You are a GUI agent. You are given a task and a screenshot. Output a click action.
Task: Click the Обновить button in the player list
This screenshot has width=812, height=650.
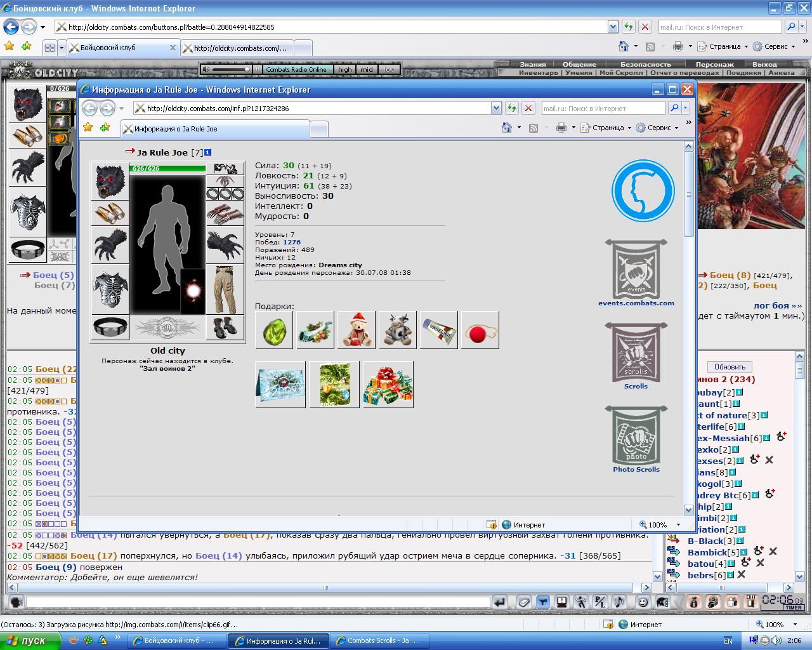[730, 367]
